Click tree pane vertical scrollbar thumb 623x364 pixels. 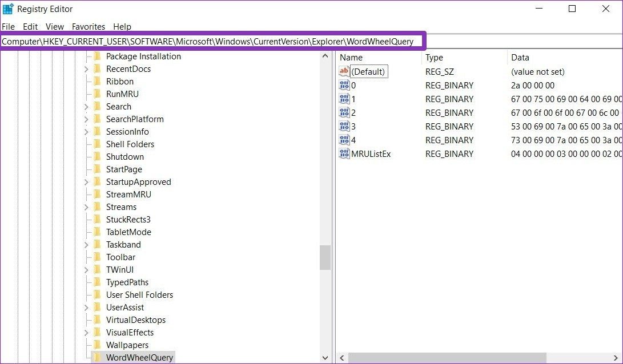point(325,258)
